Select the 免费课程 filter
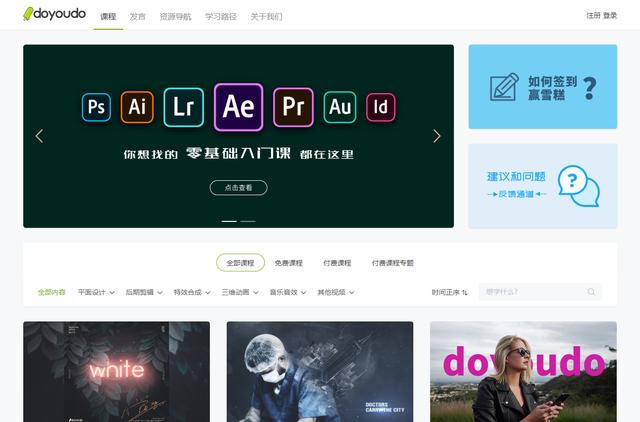 289,263
